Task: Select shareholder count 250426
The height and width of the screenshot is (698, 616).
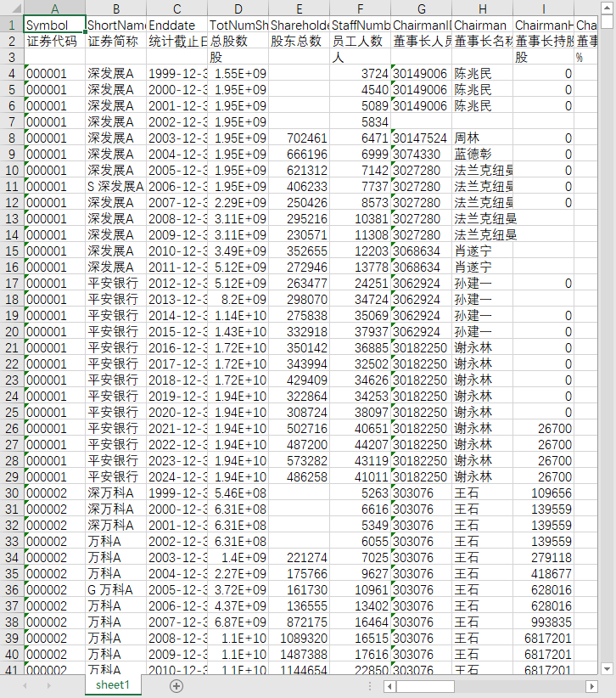Action: click(299, 203)
